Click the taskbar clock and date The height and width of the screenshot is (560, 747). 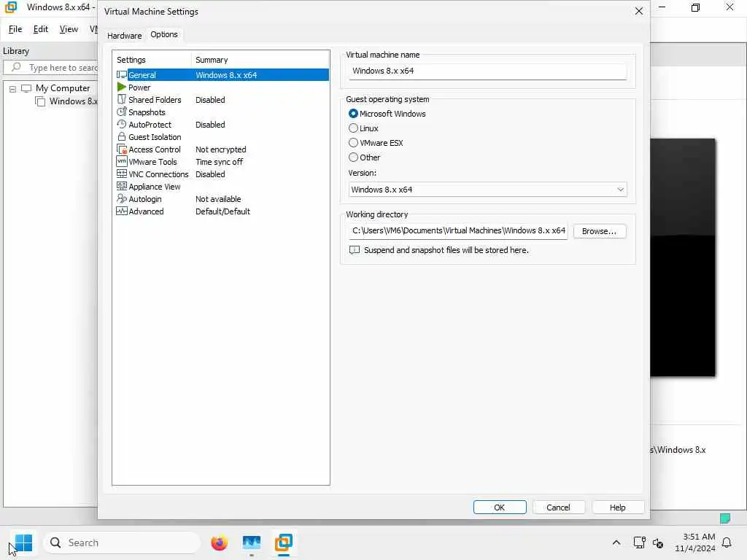click(x=695, y=542)
